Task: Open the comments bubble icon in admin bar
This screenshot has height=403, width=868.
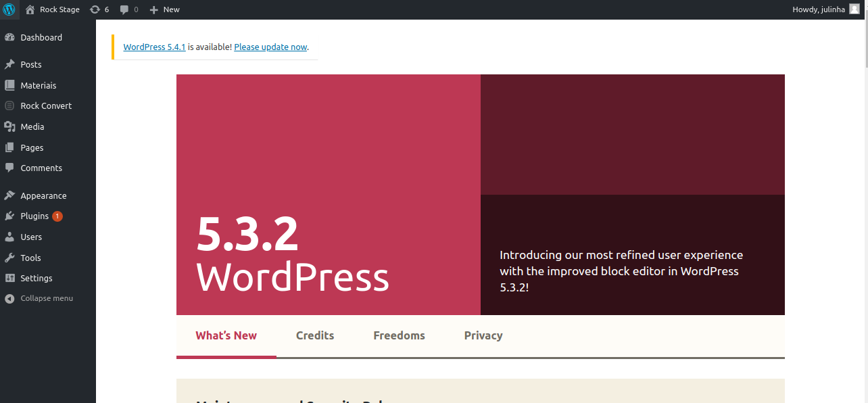Action: coord(124,9)
